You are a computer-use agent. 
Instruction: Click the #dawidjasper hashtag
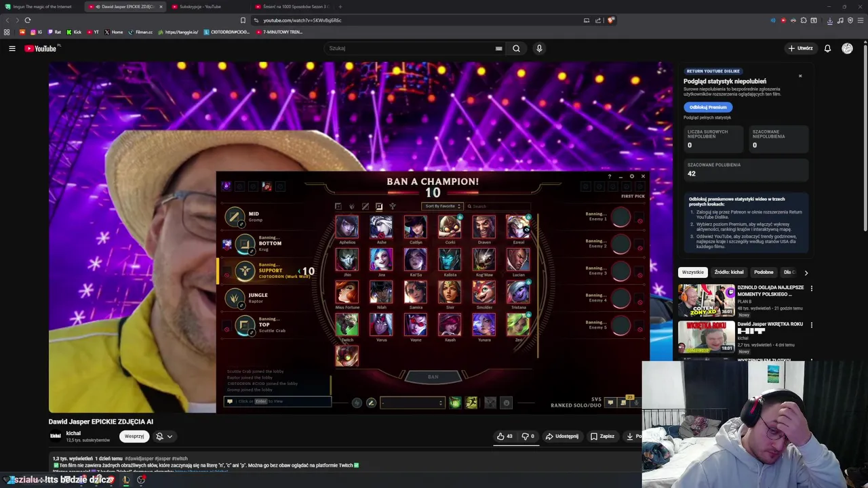[138, 459]
